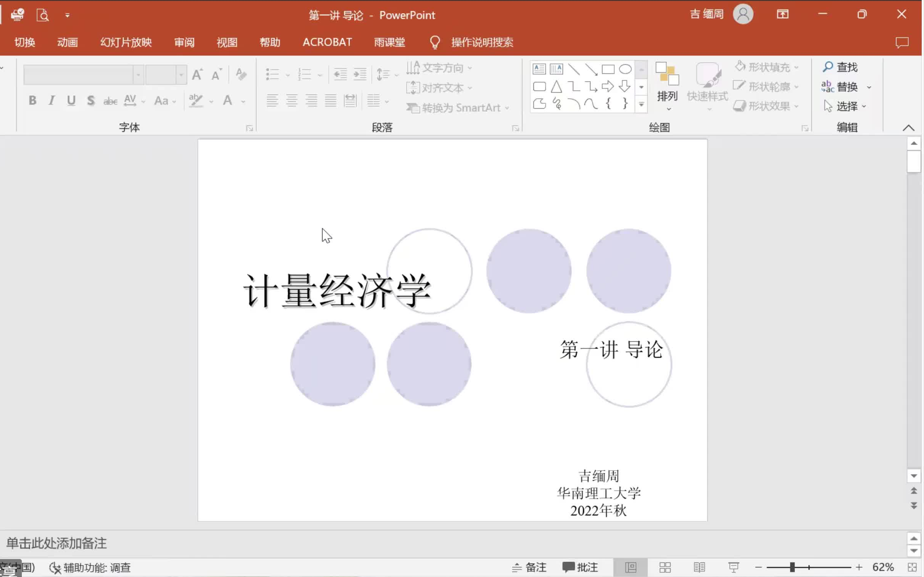Toggle Underline text formatting
This screenshot has width=924, height=577.
click(x=71, y=101)
